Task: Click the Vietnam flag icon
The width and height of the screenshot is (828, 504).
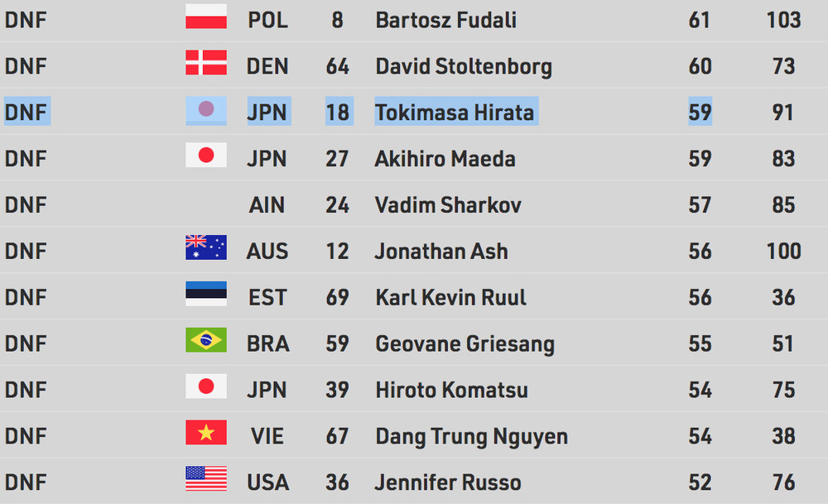Action: pyautogui.click(x=206, y=434)
